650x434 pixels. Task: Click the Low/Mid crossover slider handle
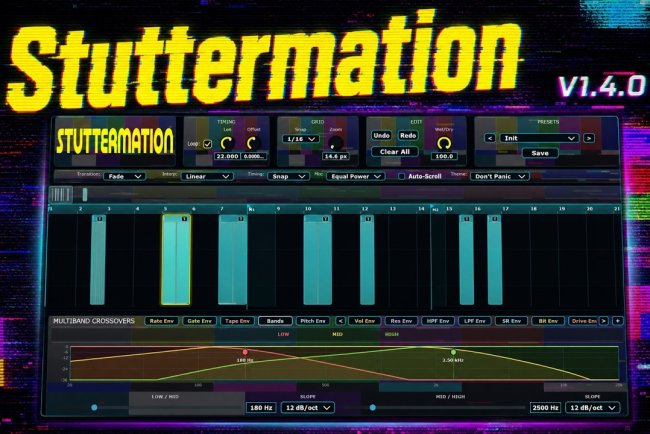[x=95, y=407]
